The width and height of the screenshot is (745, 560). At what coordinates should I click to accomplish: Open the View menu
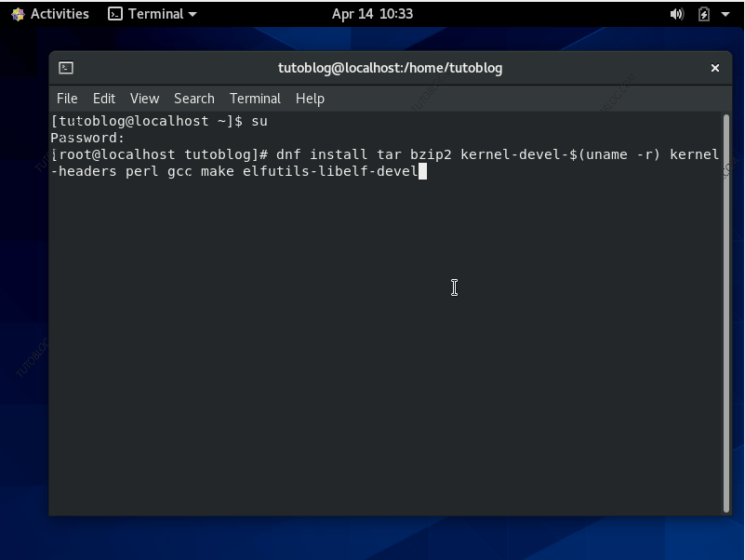point(144,98)
